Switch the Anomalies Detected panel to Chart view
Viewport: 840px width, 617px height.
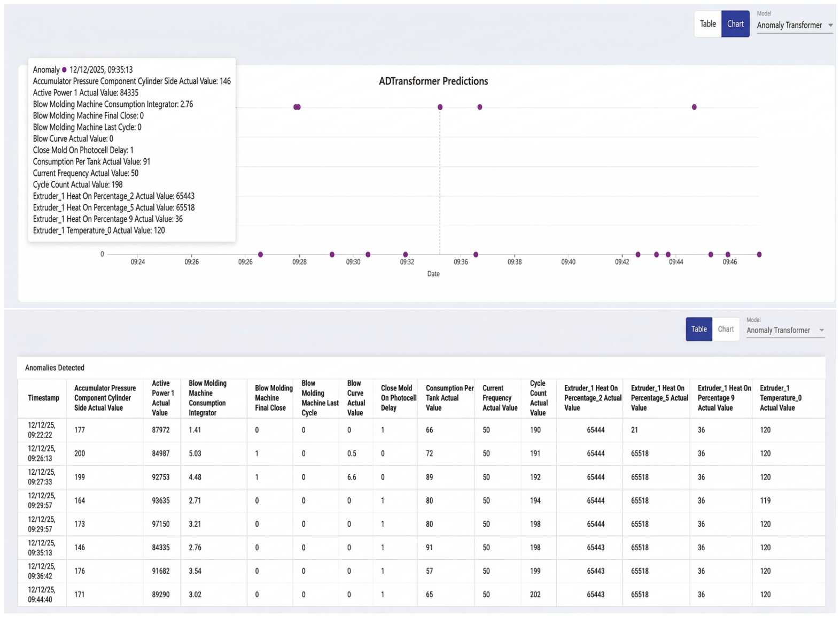[x=726, y=329]
